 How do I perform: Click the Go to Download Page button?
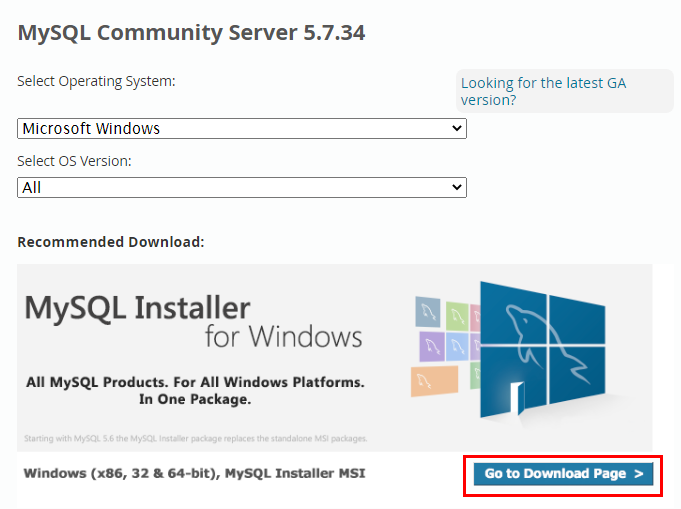(563, 474)
